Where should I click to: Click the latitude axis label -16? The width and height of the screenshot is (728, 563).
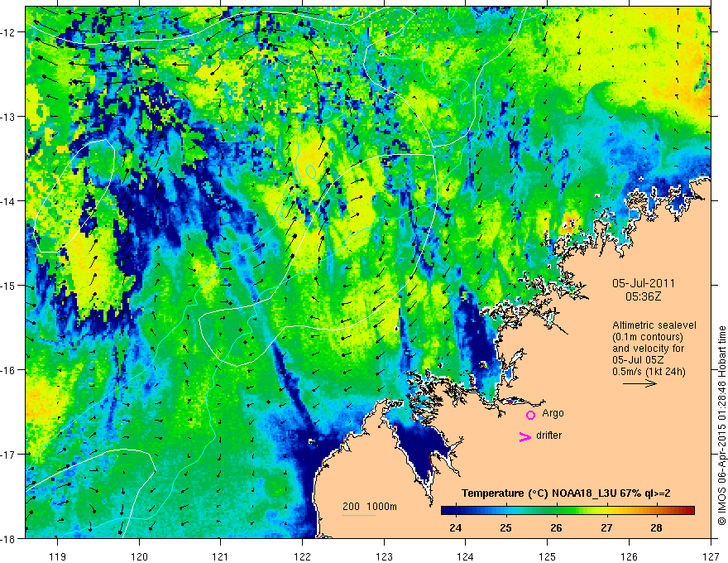(7, 370)
